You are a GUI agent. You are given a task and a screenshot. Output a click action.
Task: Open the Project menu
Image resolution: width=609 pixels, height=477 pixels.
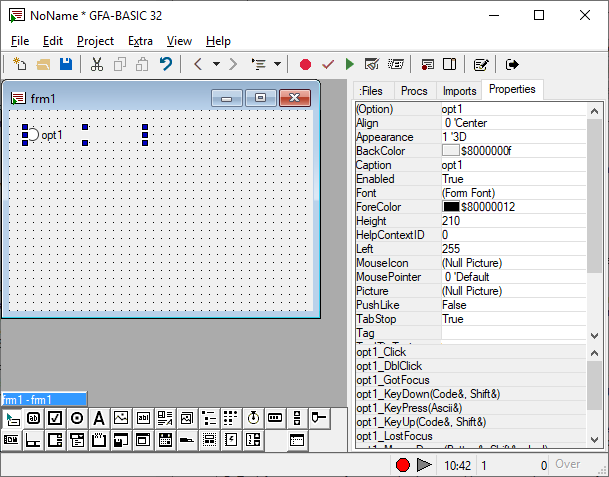[x=95, y=41]
